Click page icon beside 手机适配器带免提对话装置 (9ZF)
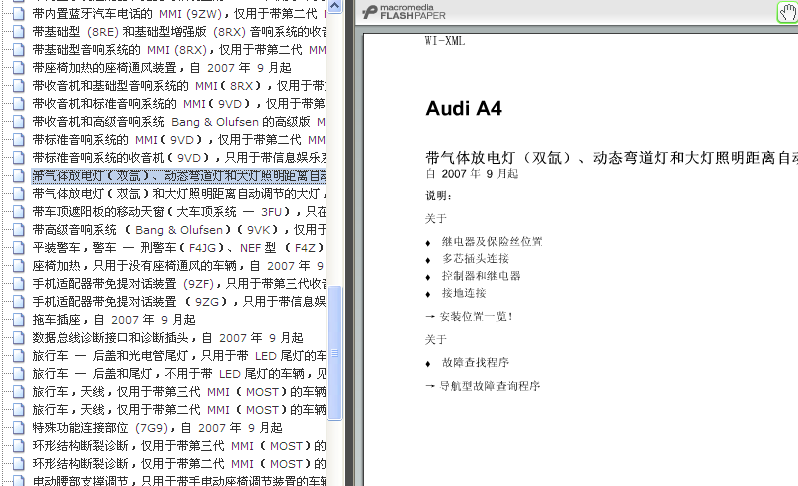This screenshot has width=798, height=486. (18, 283)
